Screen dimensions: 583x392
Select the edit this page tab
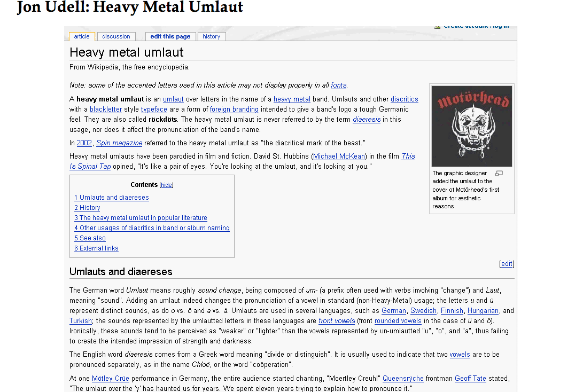tap(170, 36)
